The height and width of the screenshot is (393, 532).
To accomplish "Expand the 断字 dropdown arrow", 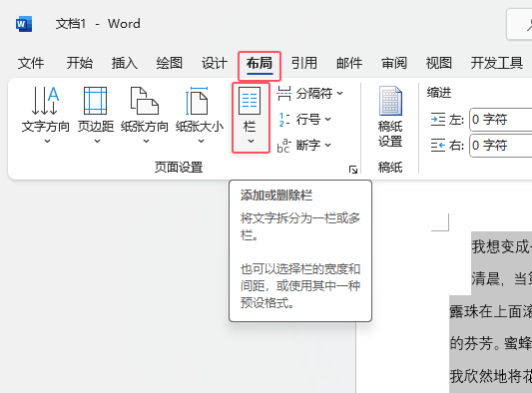I will point(327,146).
